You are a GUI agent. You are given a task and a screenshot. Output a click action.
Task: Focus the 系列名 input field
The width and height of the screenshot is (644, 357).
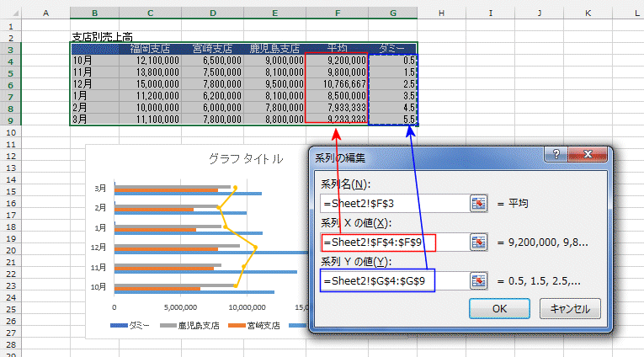[392, 203]
